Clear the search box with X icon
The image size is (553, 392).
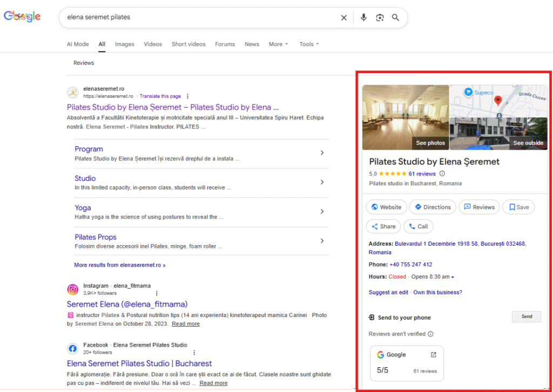click(x=344, y=18)
